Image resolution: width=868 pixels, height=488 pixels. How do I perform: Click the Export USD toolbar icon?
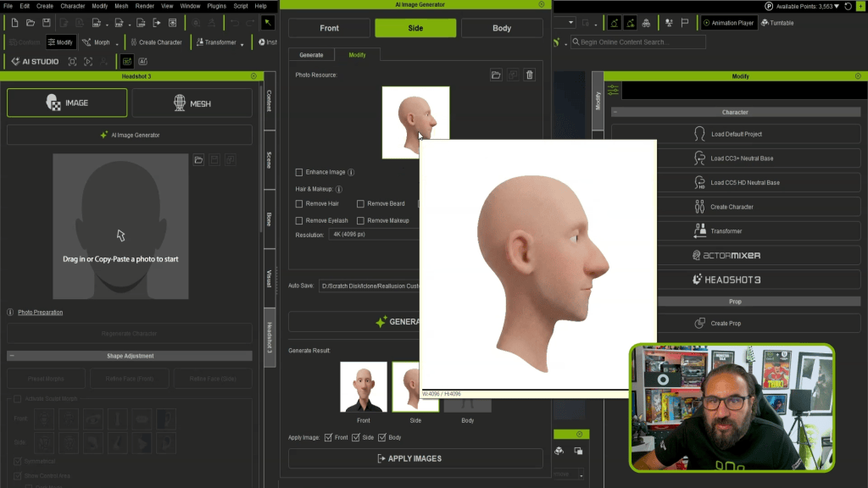point(141,23)
